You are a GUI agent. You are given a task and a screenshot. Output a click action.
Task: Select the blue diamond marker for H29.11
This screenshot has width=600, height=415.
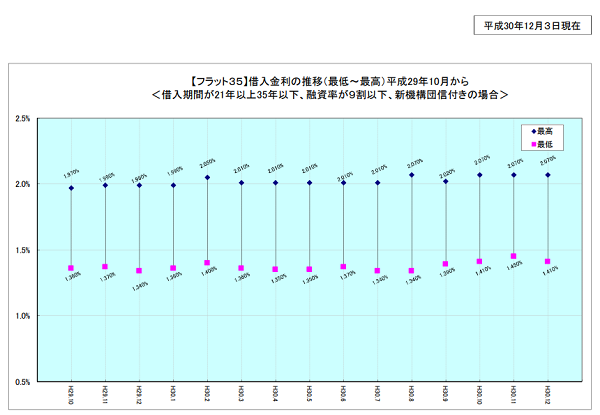pos(105,186)
